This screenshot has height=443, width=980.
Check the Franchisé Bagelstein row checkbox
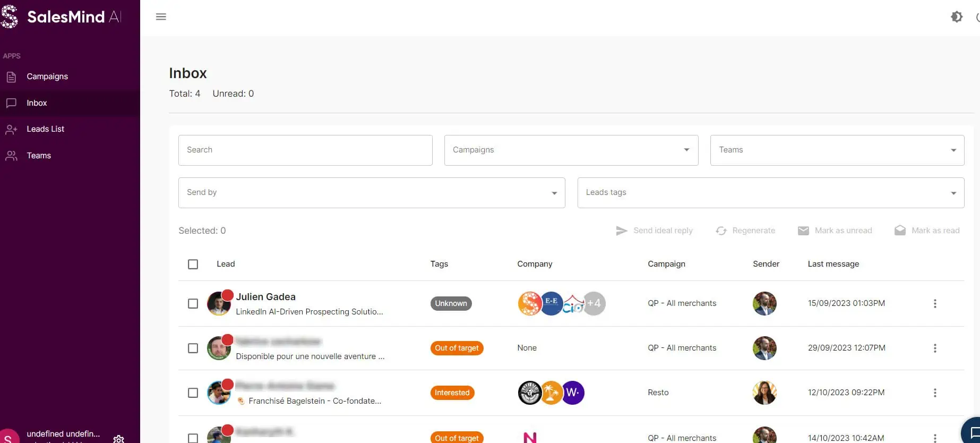193,393
